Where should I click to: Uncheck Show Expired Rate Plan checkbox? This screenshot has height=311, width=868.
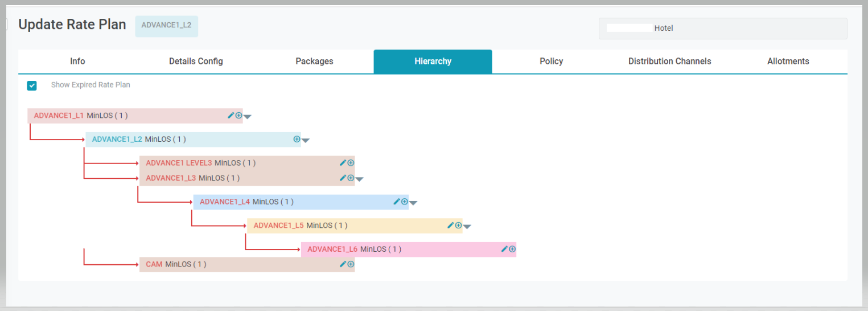click(x=32, y=85)
